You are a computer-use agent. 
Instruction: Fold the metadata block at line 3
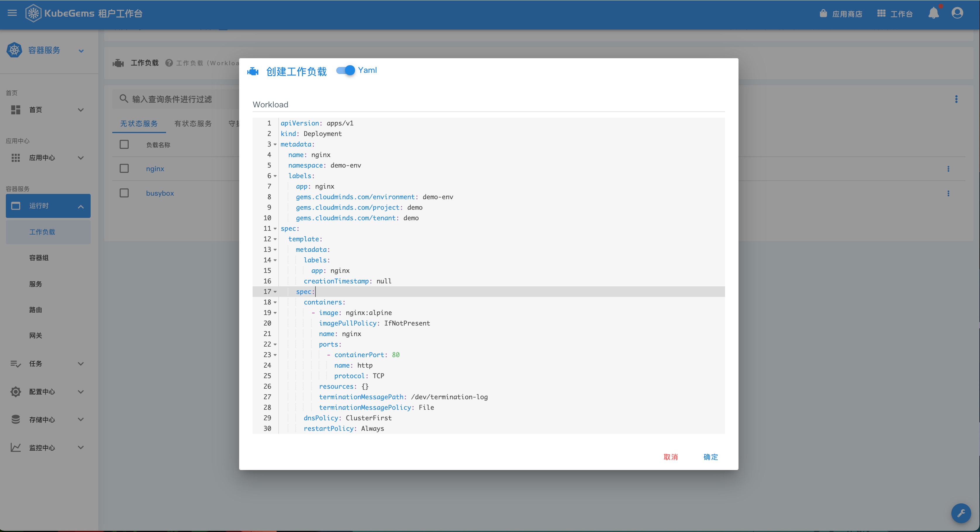pos(275,144)
